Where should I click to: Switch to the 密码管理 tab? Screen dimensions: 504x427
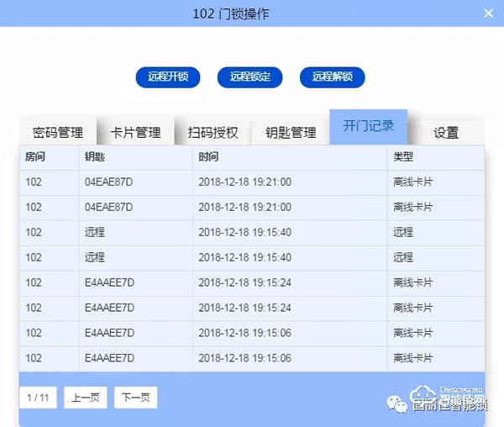[58, 132]
